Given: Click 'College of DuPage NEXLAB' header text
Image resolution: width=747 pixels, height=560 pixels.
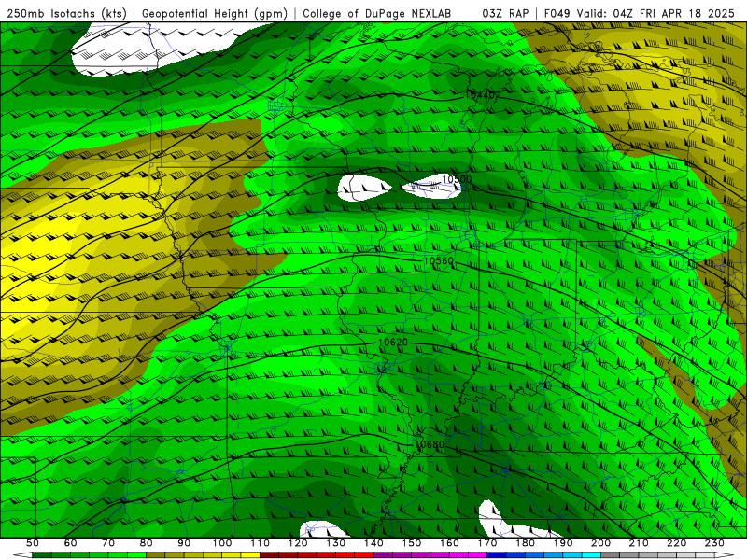Looking at the screenshot, I should pos(377,13).
